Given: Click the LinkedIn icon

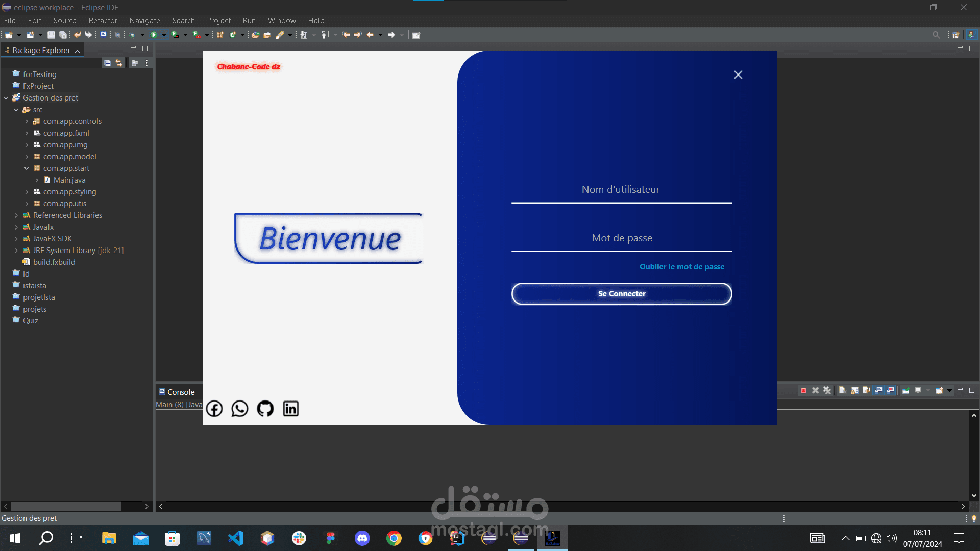Looking at the screenshot, I should [290, 409].
